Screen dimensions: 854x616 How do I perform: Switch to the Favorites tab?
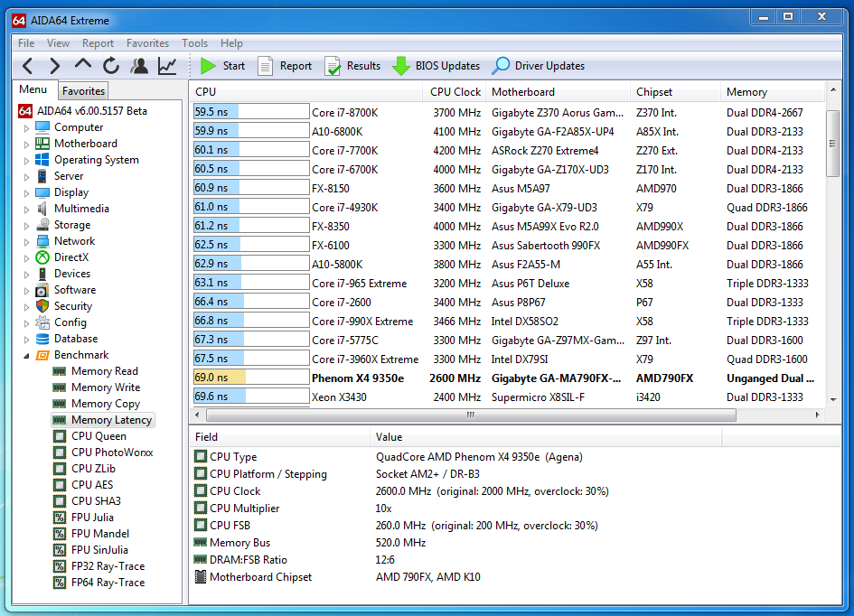(83, 91)
